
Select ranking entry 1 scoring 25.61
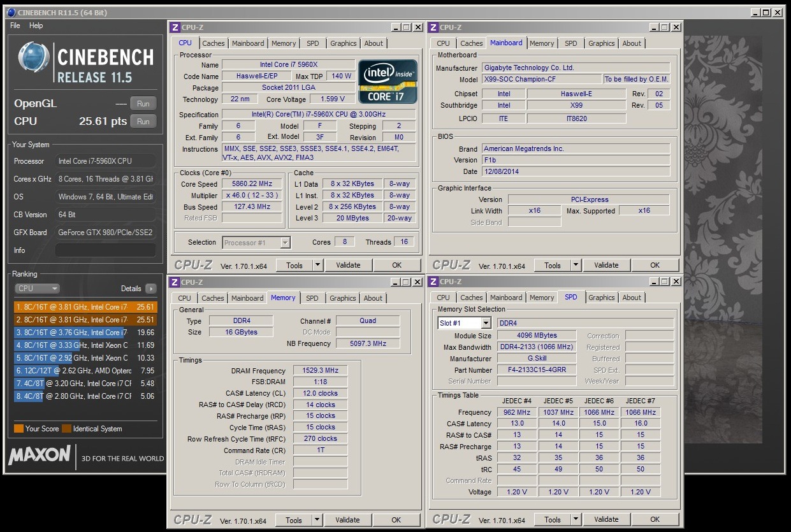tap(85, 307)
